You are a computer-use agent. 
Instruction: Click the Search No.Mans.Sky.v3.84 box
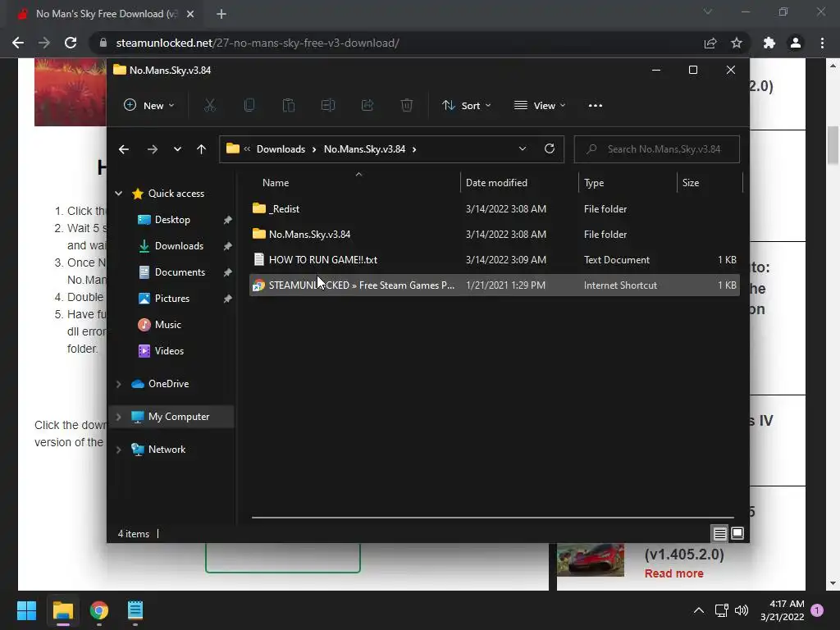coord(657,149)
